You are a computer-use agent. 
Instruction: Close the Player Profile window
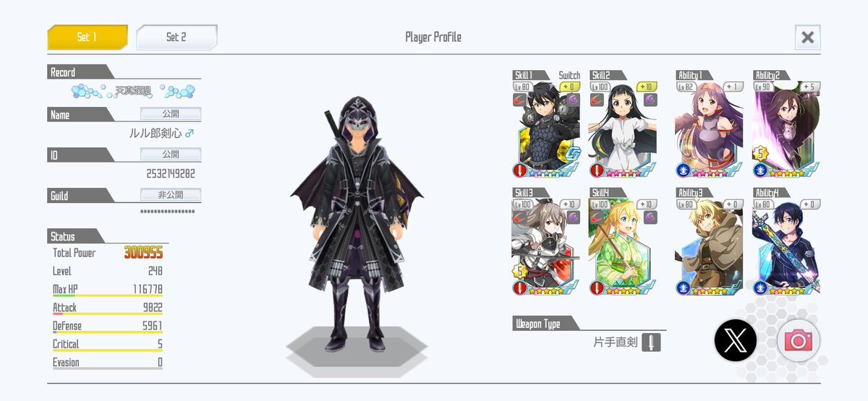click(807, 37)
